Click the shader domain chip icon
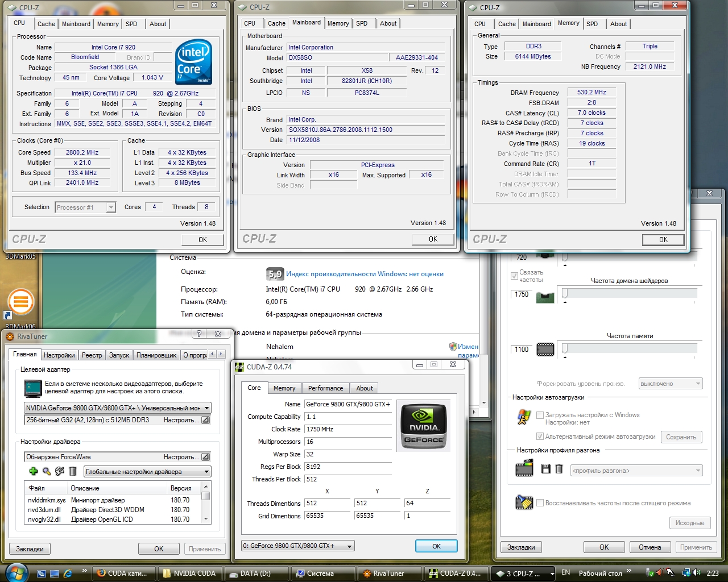Screen dimensions: 728x582 [x=545, y=297]
